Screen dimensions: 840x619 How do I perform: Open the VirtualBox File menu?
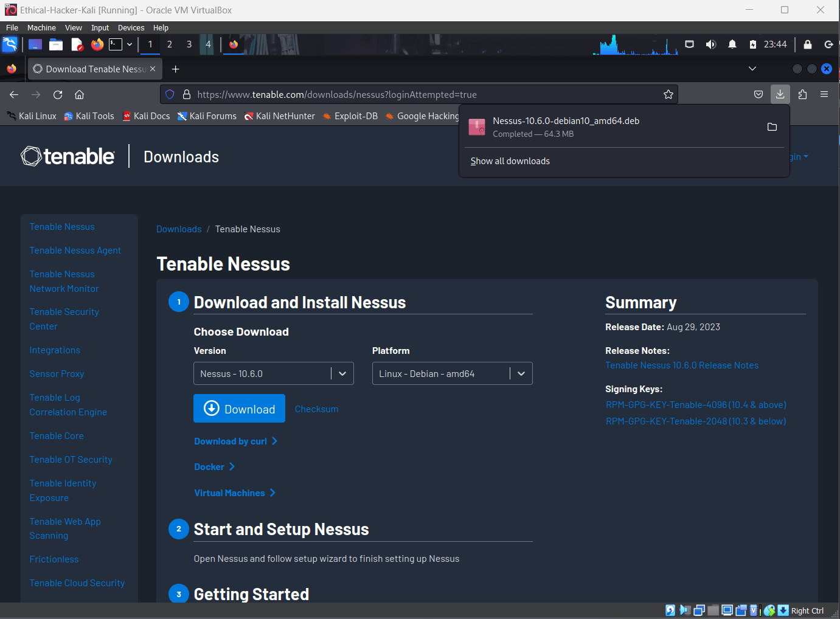click(12, 28)
